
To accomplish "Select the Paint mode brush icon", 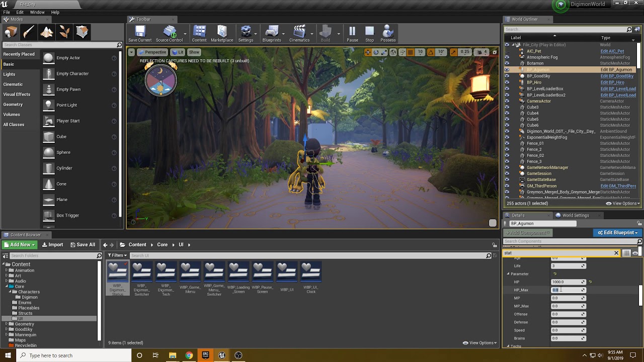I will 29,32.
